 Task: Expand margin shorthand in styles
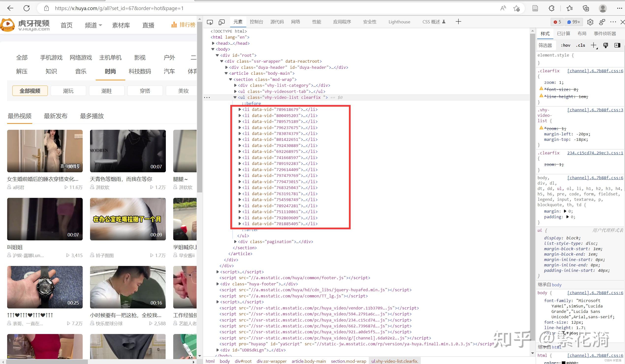click(x=565, y=211)
